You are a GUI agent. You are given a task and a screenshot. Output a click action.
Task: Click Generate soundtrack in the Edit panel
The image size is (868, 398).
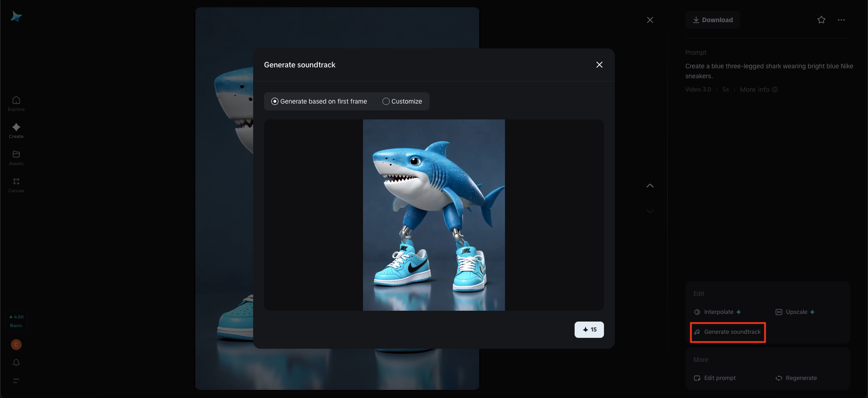(x=728, y=332)
